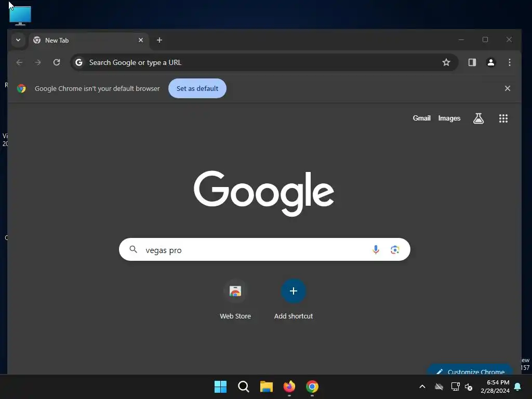Click the Google logo
Viewport: 532px width, 399px height.
coord(264,193)
